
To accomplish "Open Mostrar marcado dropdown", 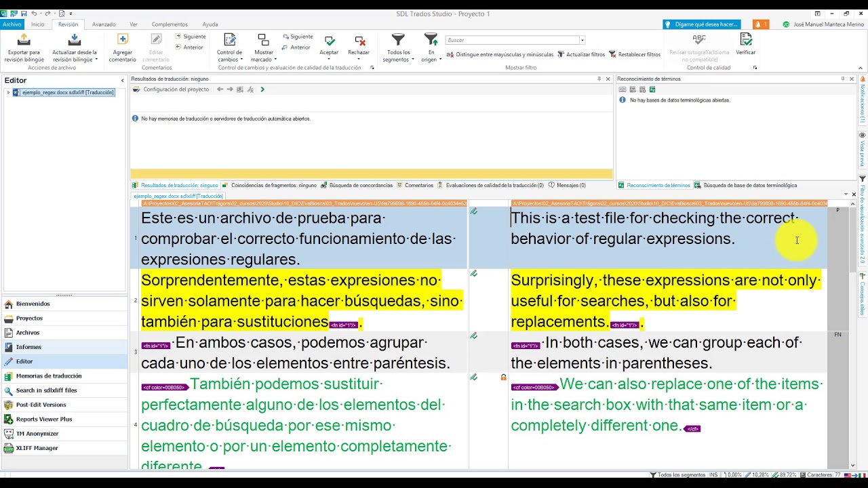I will (263, 48).
